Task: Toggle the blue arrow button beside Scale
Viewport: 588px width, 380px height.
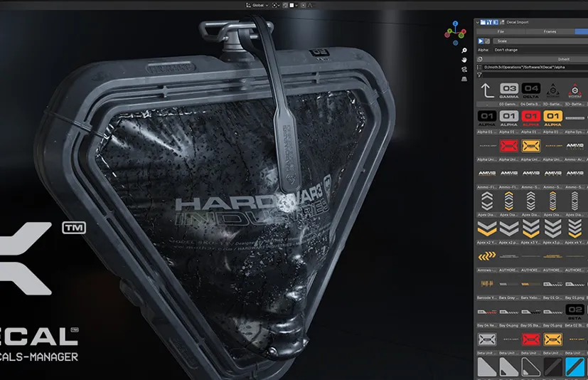Action: click(x=481, y=41)
